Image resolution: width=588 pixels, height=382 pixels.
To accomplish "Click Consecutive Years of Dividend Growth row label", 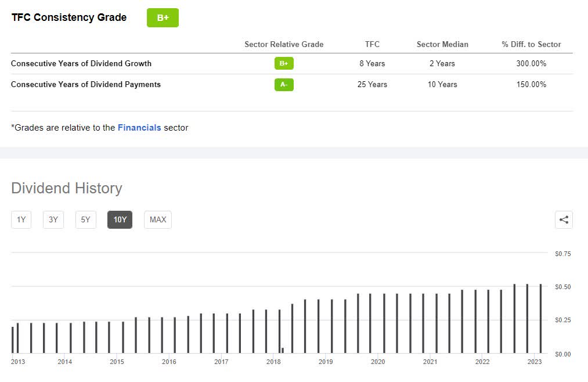I will [x=81, y=63].
